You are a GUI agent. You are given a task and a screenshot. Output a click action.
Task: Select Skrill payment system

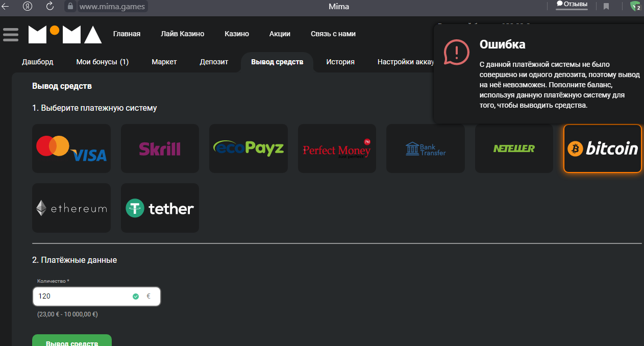pyautogui.click(x=160, y=149)
